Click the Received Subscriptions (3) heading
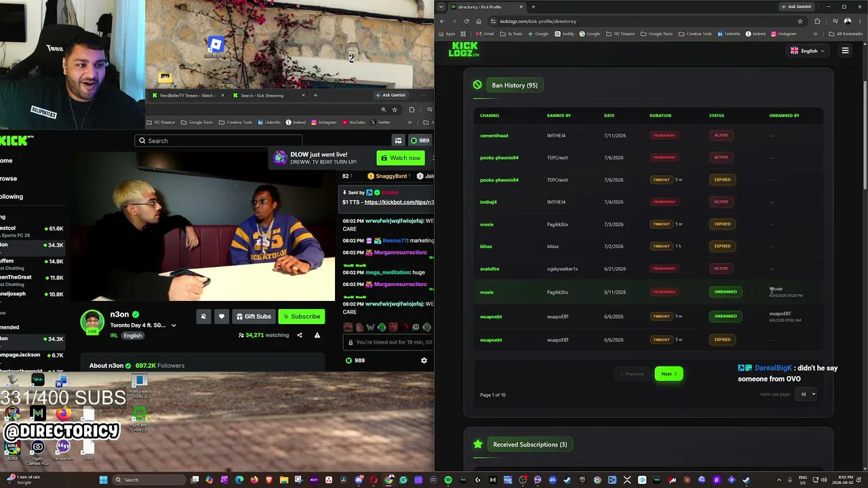This screenshot has height=488, width=868. coord(530,445)
